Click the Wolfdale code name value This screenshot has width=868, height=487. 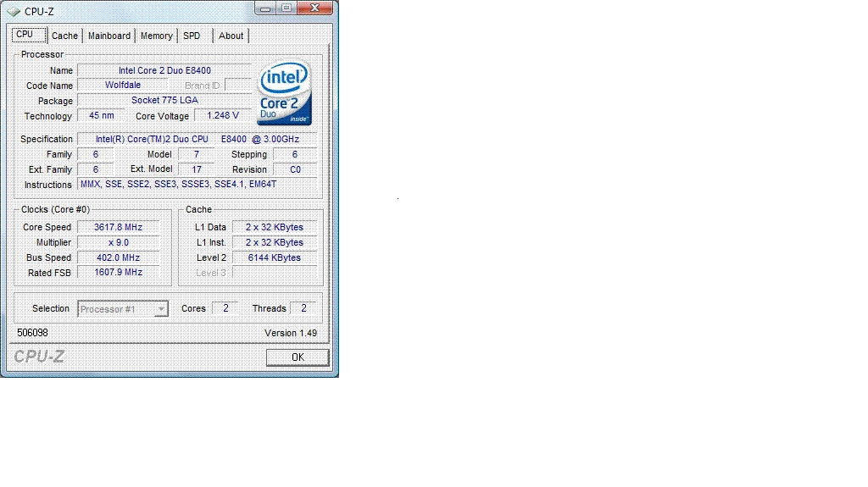pos(123,86)
